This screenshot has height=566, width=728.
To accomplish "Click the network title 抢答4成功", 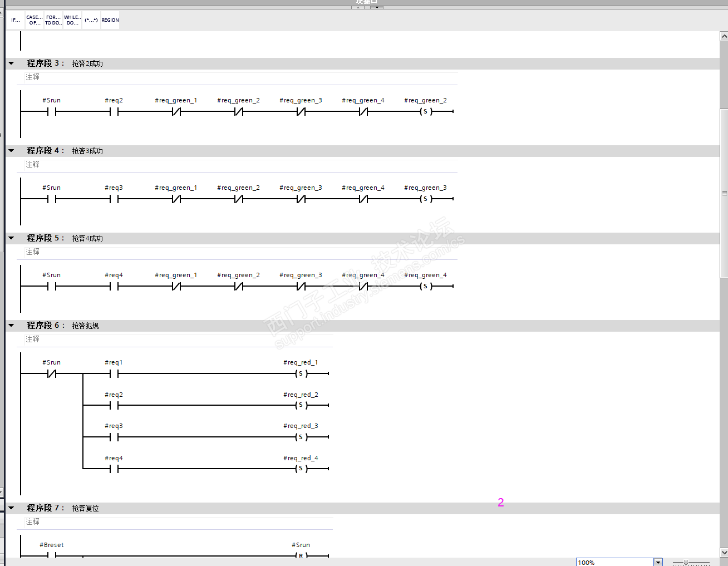I will click(x=87, y=238).
